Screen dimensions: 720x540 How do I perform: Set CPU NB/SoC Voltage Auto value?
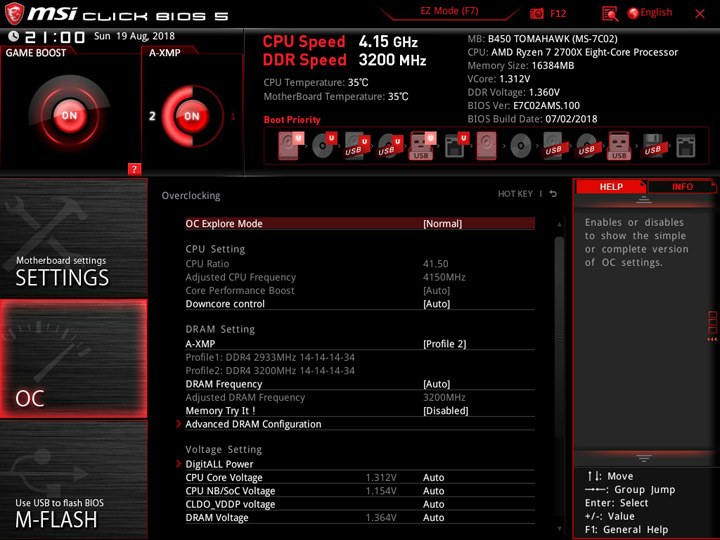[x=433, y=491]
